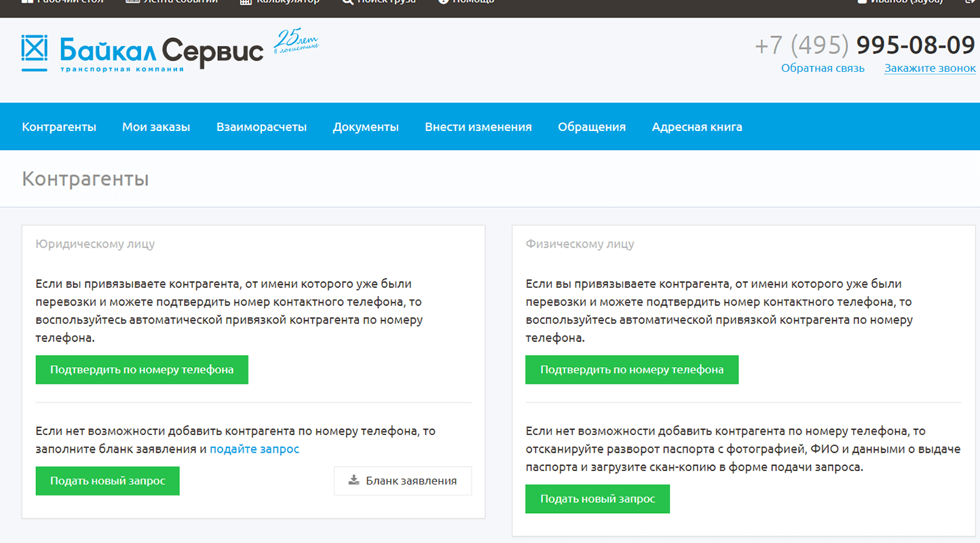The image size is (980, 543).
Task: Navigate to Обращения
Action: point(592,127)
